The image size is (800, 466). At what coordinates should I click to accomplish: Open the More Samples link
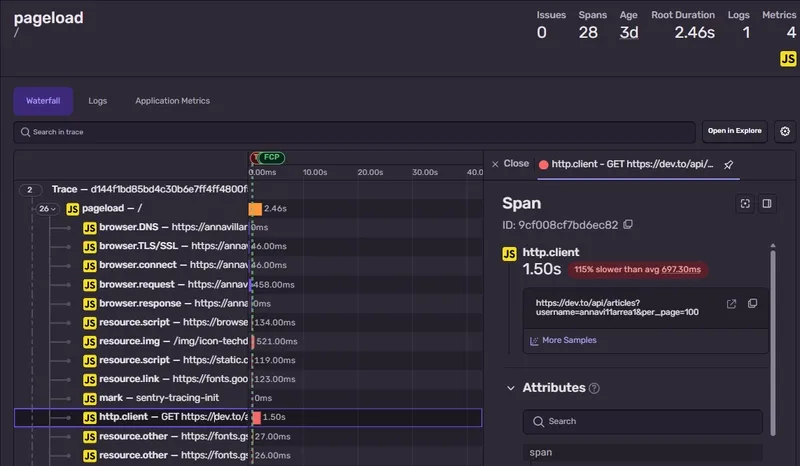[563, 340]
